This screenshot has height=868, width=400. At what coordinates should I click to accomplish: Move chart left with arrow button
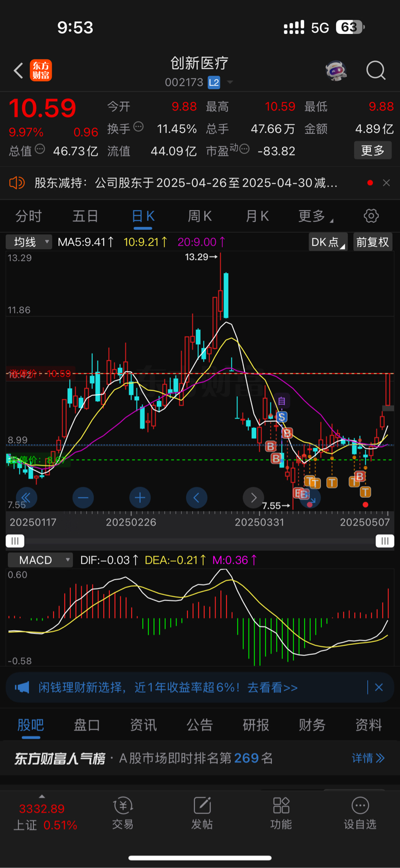click(x=196, y=498)
